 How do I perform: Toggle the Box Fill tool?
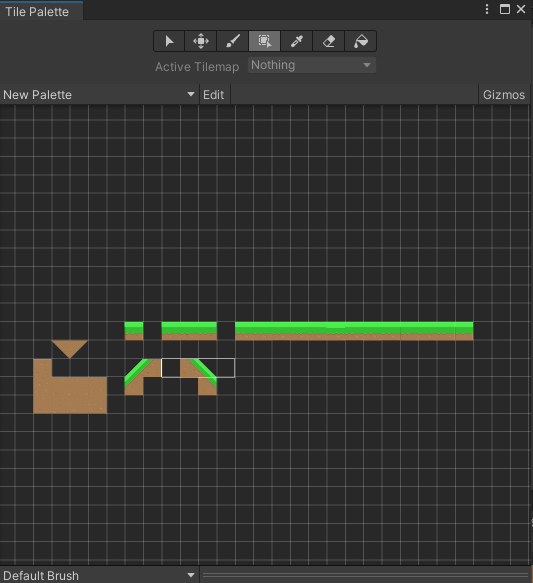pos(264,41)
